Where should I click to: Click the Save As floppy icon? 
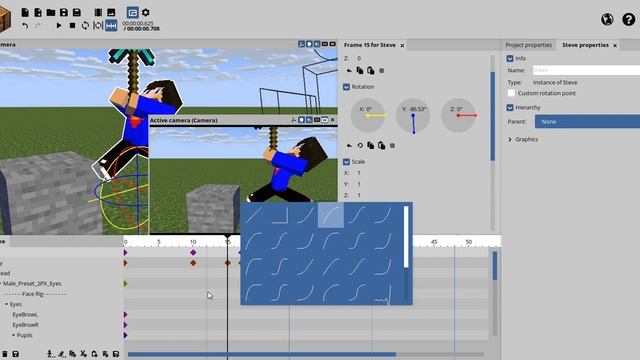[x=76, y=12]
